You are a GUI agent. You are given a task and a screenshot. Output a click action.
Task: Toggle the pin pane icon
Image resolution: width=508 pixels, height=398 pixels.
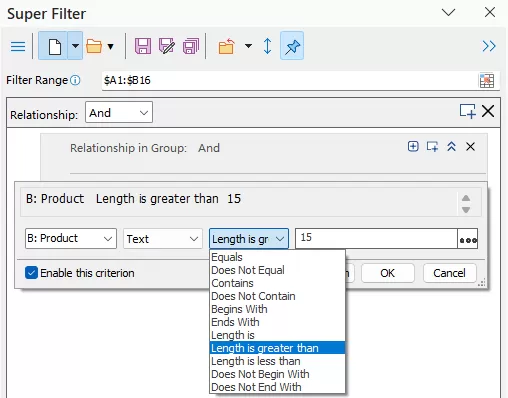coord(292,46)
